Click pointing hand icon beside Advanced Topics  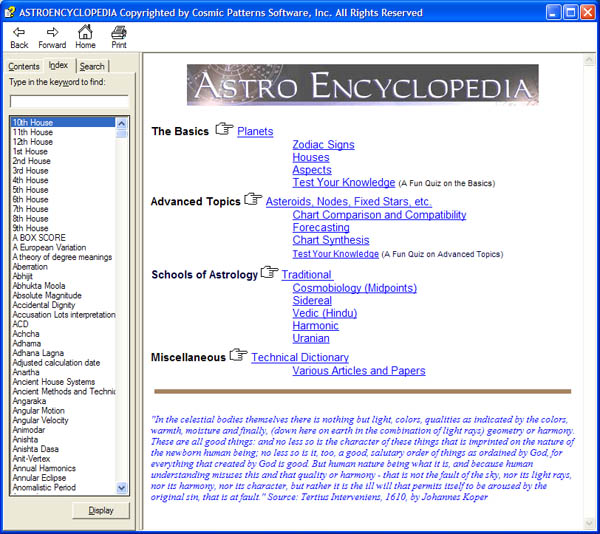click(252, 199)
